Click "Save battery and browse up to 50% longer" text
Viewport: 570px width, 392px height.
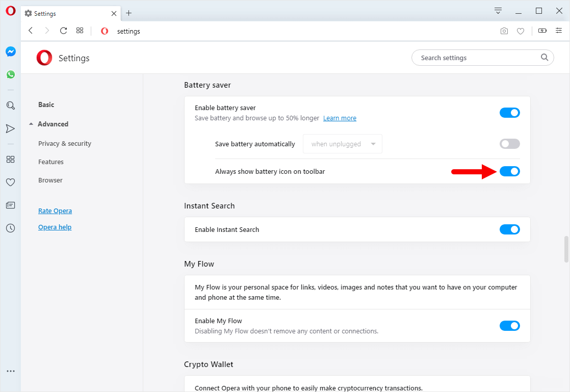point(257,118)
